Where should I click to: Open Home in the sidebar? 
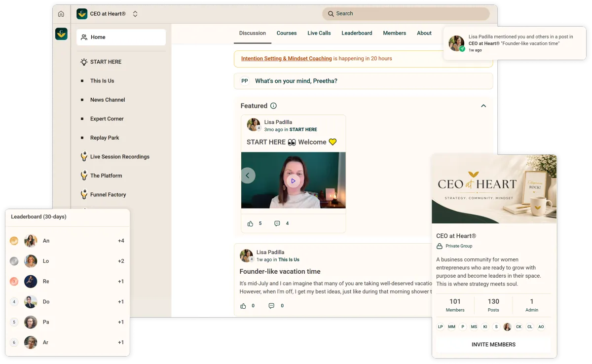[121, 37]
